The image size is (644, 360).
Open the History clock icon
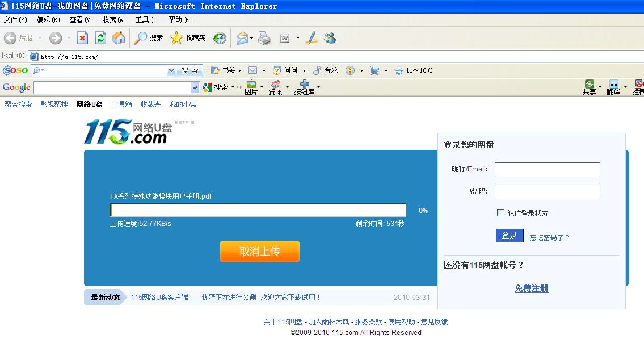pos(220,38)
